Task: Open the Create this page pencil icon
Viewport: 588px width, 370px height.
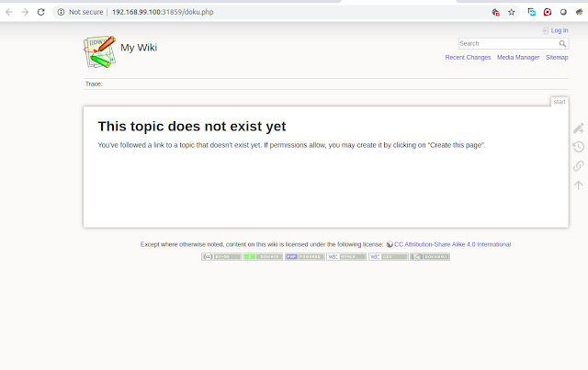Action: pyautogui.click(x=578, y=129)
